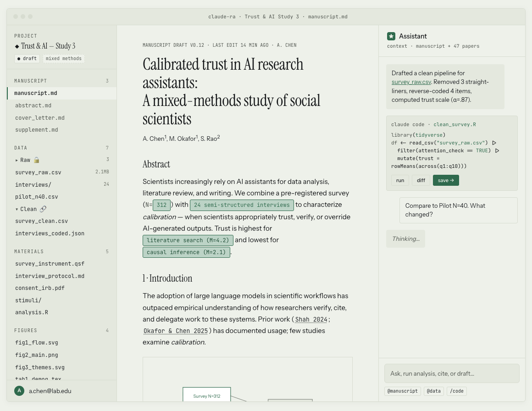
Task: Click the Assistant star icon
Action: tap(392, 36)
